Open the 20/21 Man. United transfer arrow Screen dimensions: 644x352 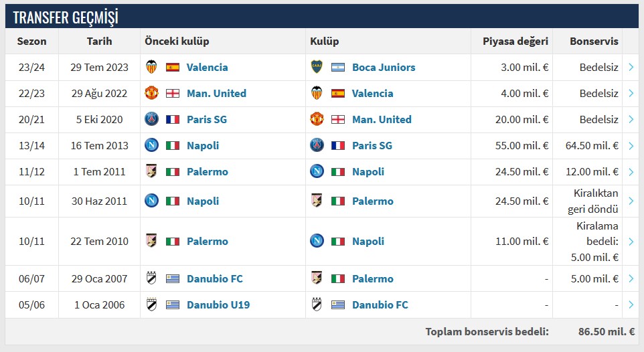(631, 119)
